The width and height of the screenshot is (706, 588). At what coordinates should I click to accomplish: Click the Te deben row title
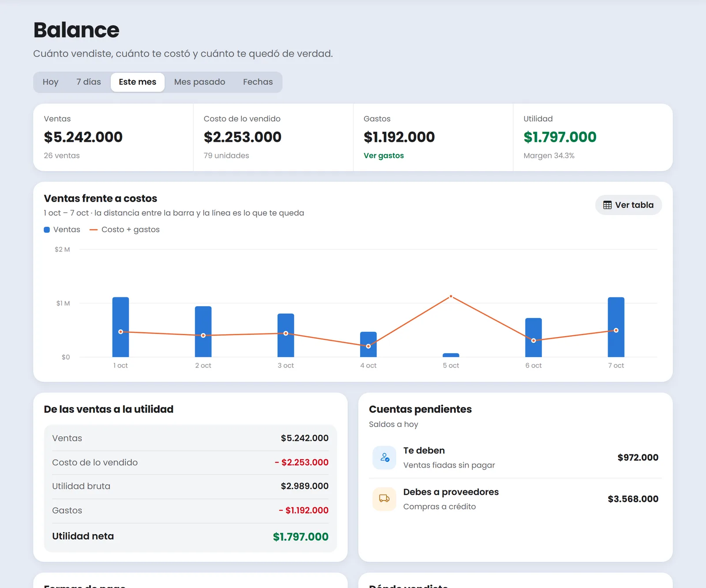[x=424, y=451]
